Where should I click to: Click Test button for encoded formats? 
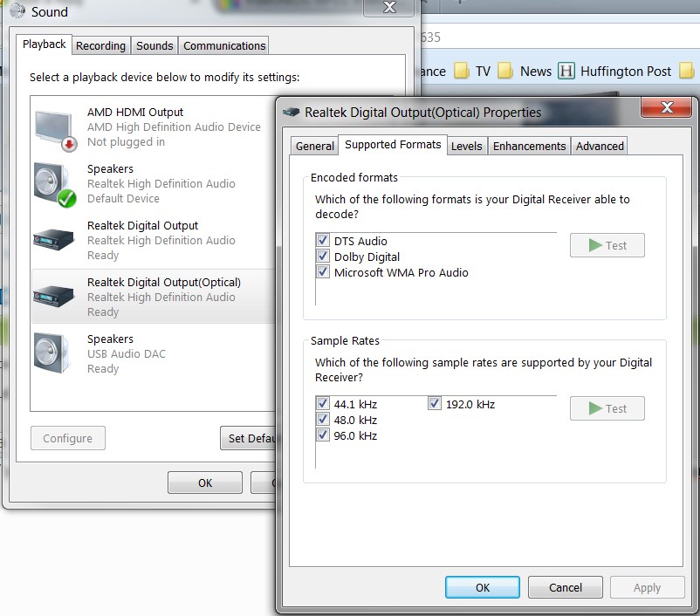click(x=607, y=245)
